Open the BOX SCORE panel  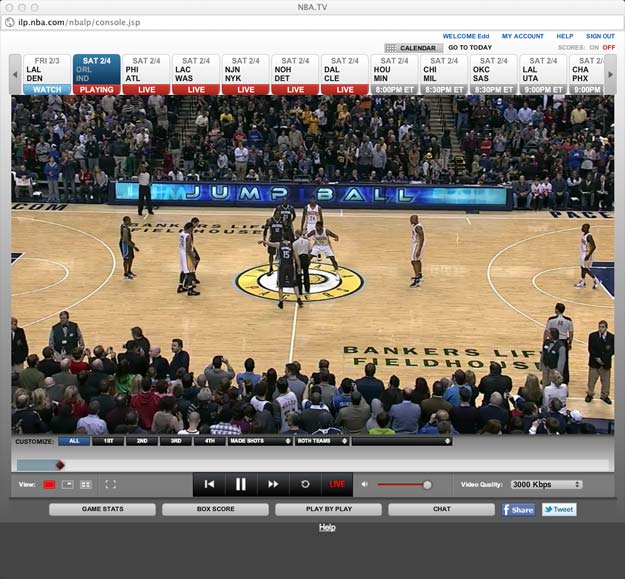(216, 509)
